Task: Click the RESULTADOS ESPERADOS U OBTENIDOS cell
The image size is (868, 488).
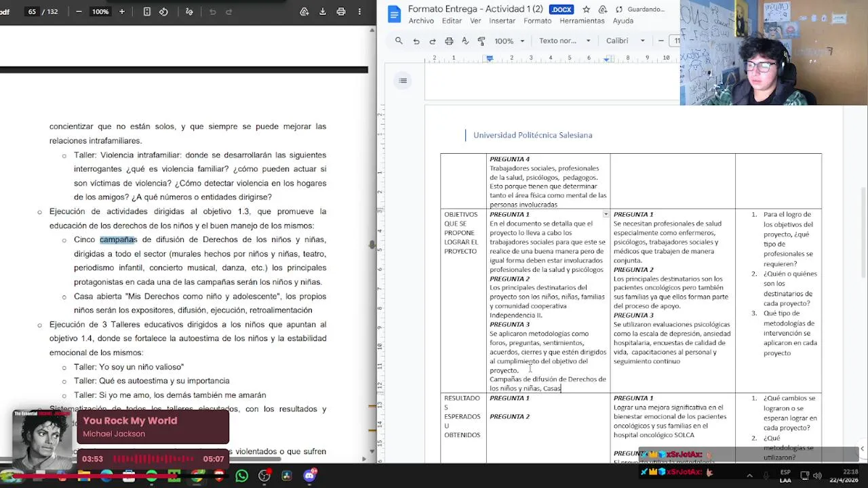Action: pyautogui.click(x=463, y=428)
